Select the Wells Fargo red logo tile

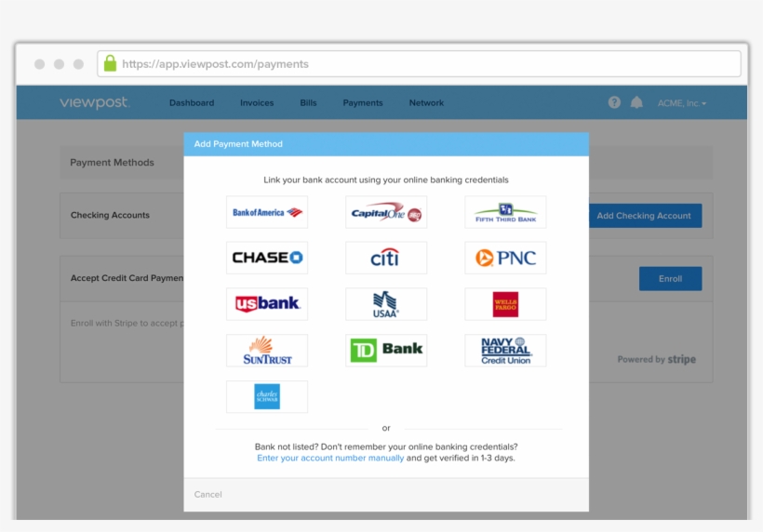click(505, 304)
